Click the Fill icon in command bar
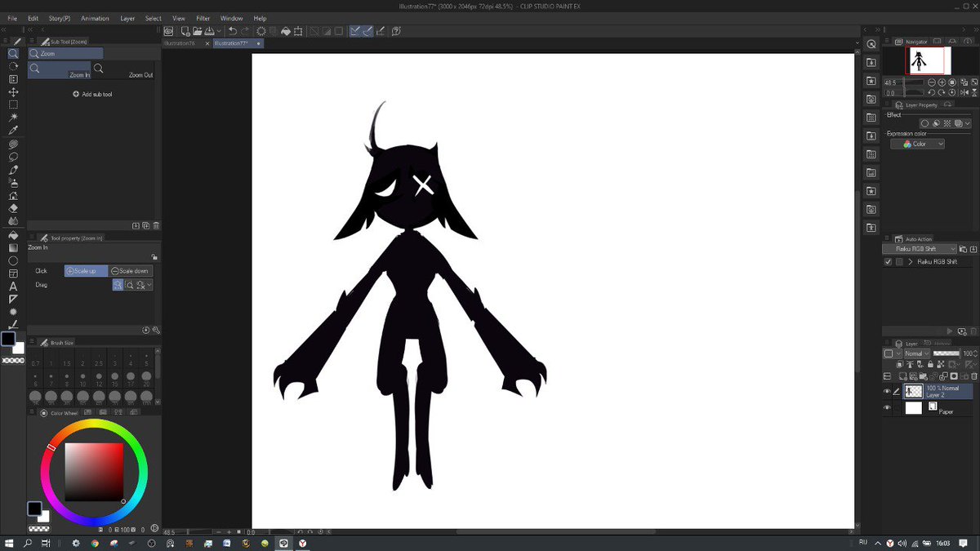Image resolution: width=980 pixels, height=551 pixels. click(x=286, y=31)
